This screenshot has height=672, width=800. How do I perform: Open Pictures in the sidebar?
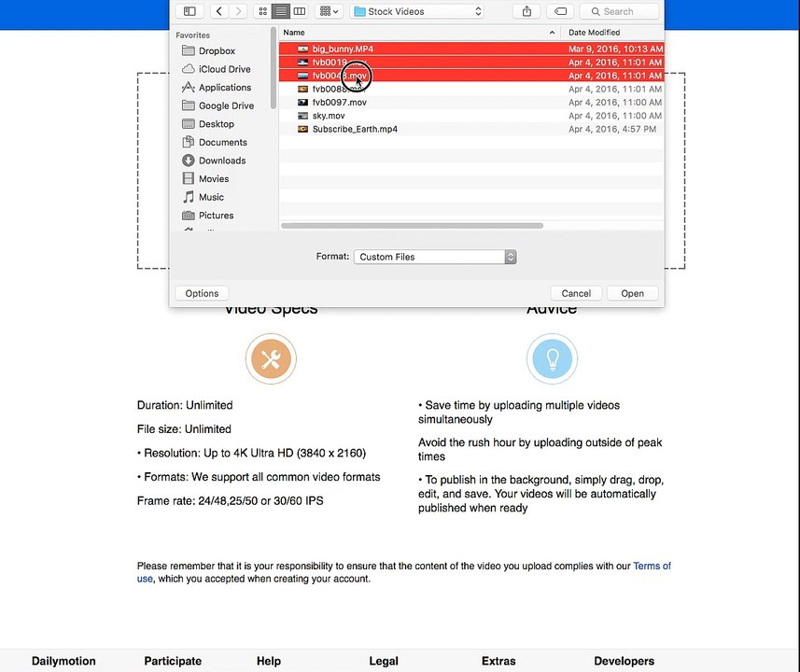pos(216,216)
